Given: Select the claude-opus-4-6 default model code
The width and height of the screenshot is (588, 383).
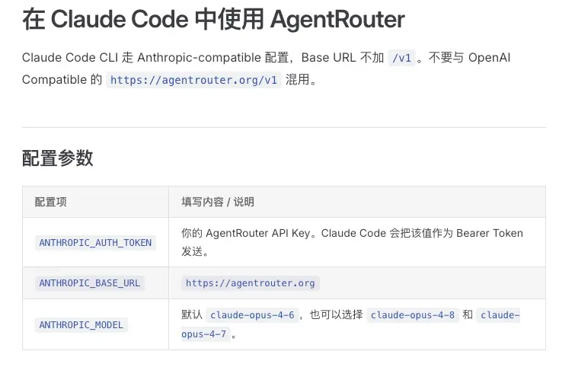Looking at the screenshot, I should (x=252, y=314).
